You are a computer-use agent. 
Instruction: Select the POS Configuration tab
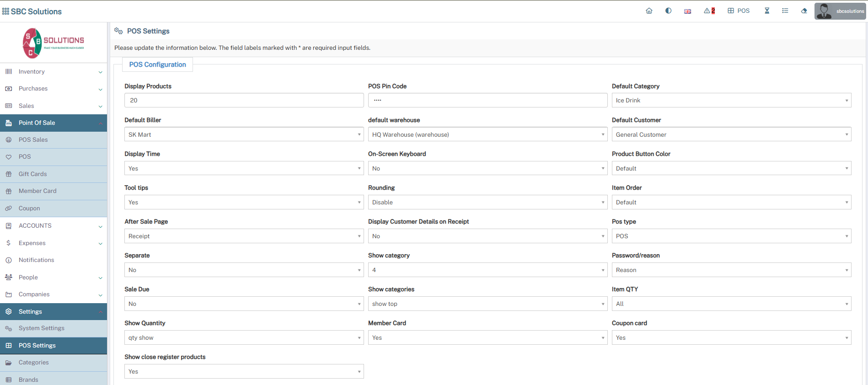coord(157,65)
